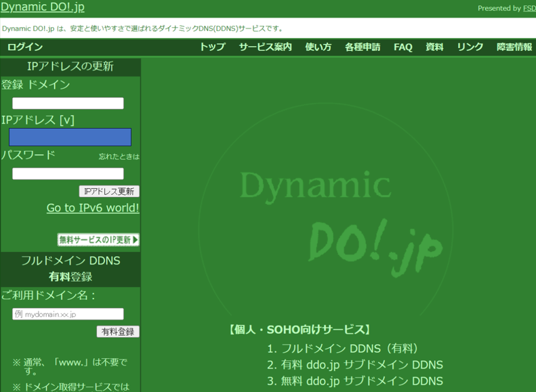Focus the パスワード input field
This screenshot has width=536, height=392.
click(x=68, y=173)
